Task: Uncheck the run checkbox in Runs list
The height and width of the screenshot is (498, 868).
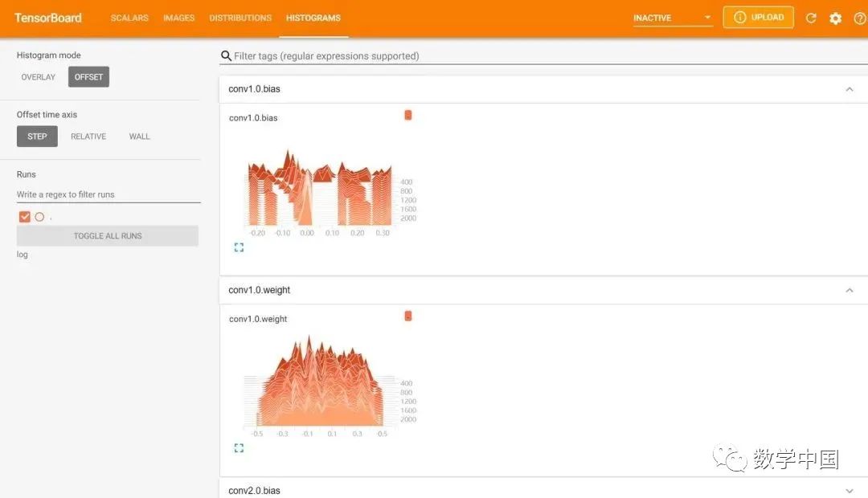Action: pos(24,216)
